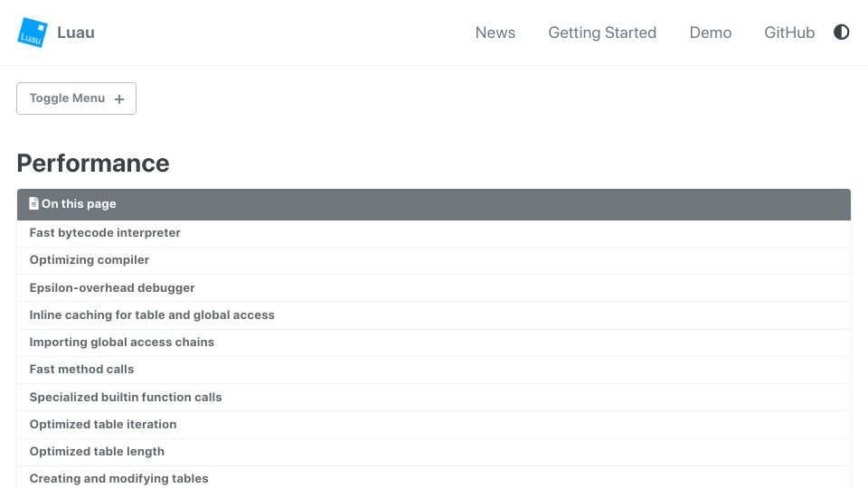Open the GitHub link in header

tap(789, 33)
